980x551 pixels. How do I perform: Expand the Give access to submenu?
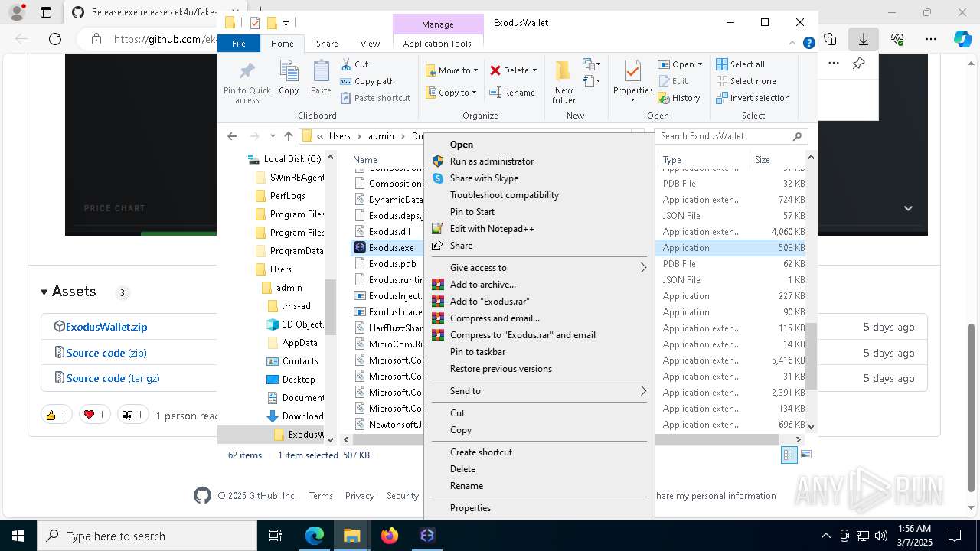pyautogui.click(x=538, y=268)
